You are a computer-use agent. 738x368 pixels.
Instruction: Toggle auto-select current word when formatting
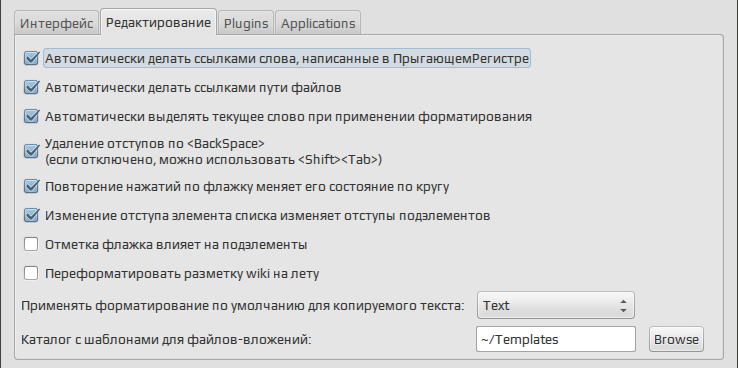pyautogui.click(x=31, y=116)
